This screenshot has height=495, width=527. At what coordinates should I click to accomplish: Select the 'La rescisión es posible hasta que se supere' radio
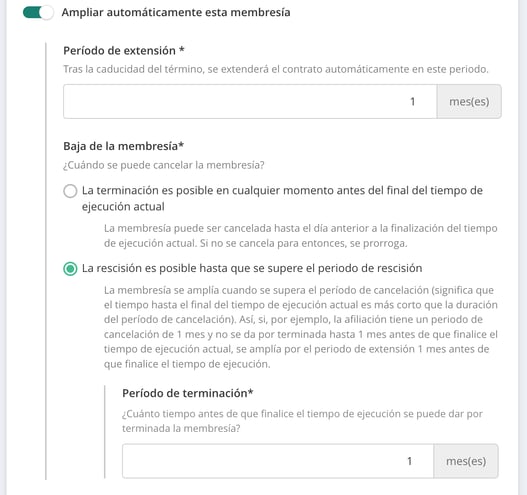tap(70, 269)
